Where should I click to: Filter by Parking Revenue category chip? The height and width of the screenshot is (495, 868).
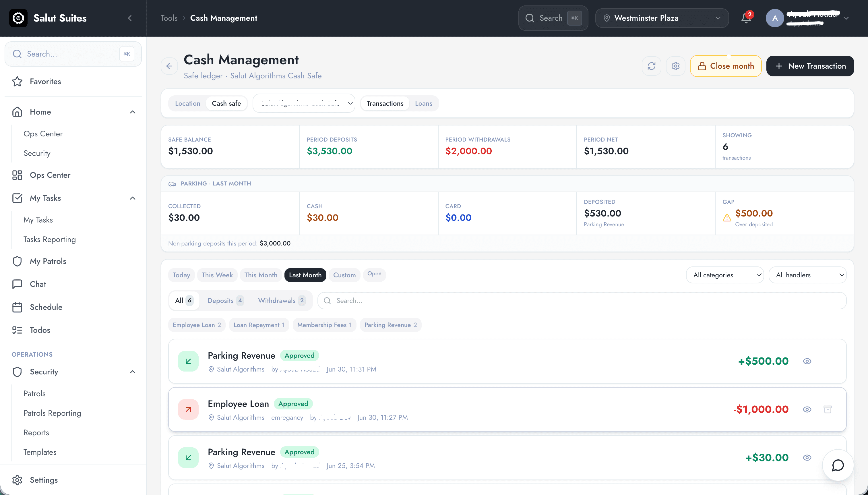tap(390, 325)
